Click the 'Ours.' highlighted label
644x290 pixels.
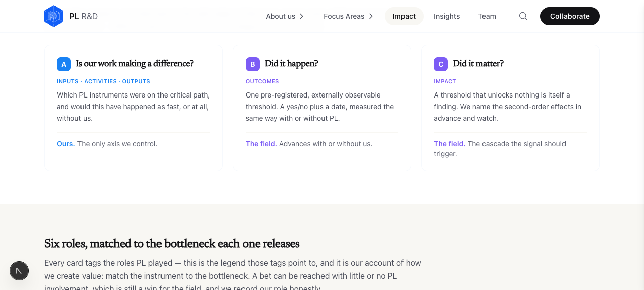[66, 144]
